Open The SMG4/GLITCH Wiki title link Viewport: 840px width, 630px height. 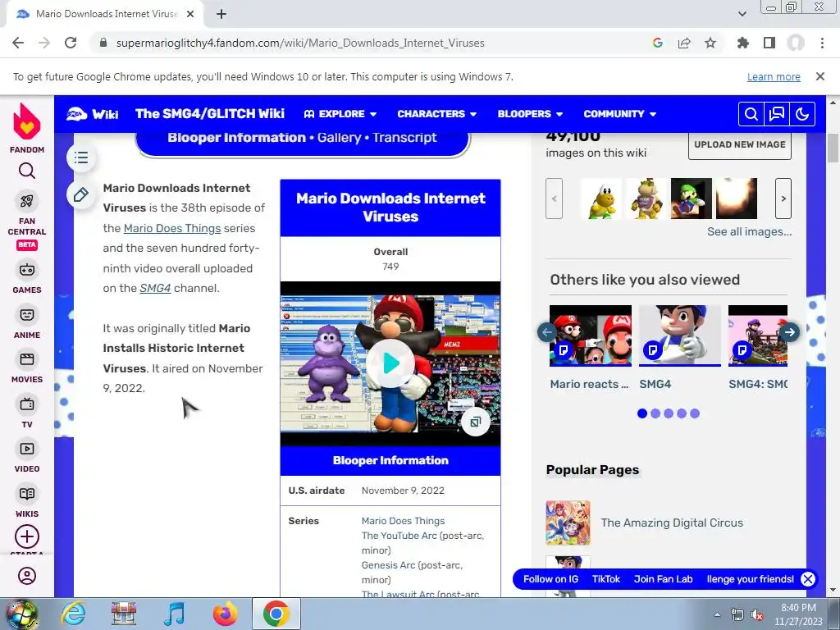pyautogui.click(x=210, y=114)
